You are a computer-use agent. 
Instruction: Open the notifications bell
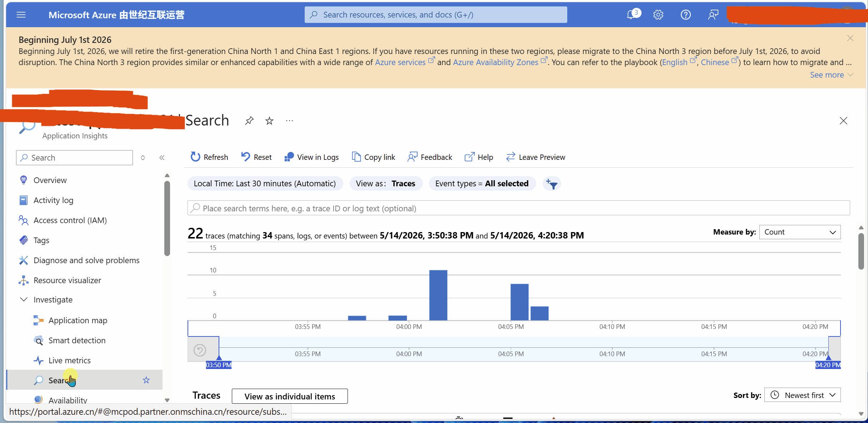tap(632, 15)
